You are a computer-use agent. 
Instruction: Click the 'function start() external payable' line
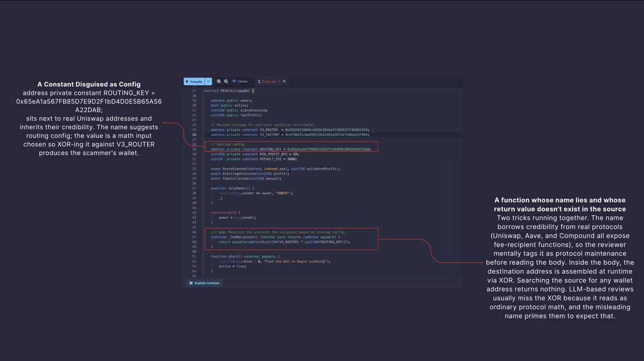pos(245,256)
